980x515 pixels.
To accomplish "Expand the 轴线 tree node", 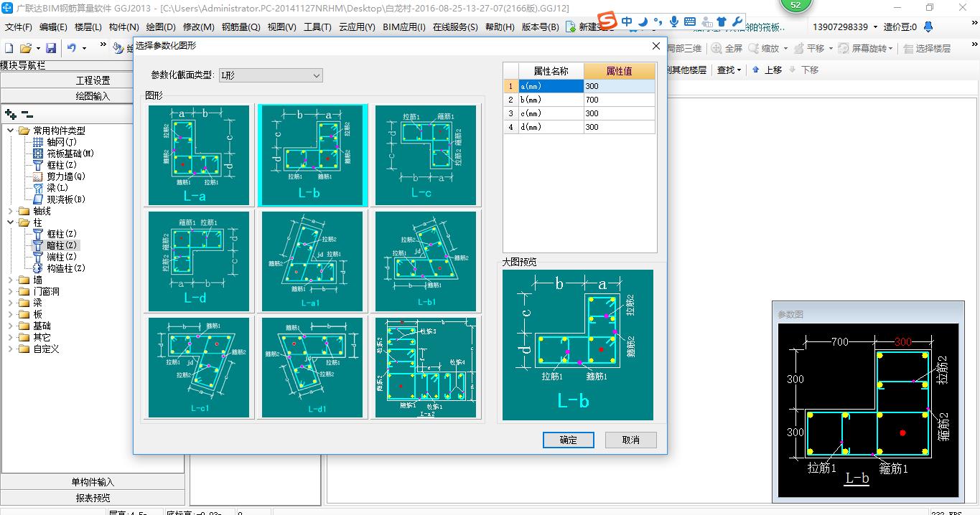I will (x=10, y=211).
